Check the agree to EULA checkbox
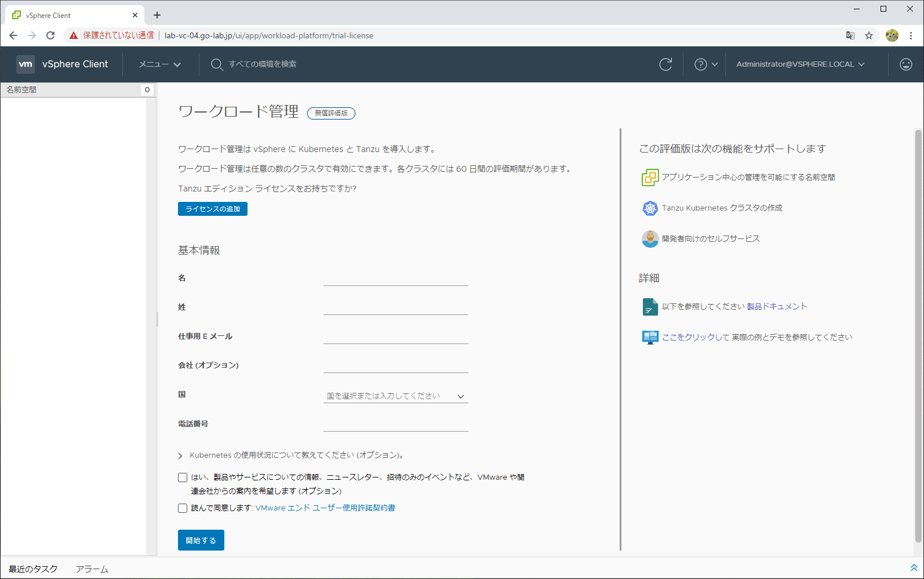The width and height of the screenshot is (924, 579). click(183, 508)
